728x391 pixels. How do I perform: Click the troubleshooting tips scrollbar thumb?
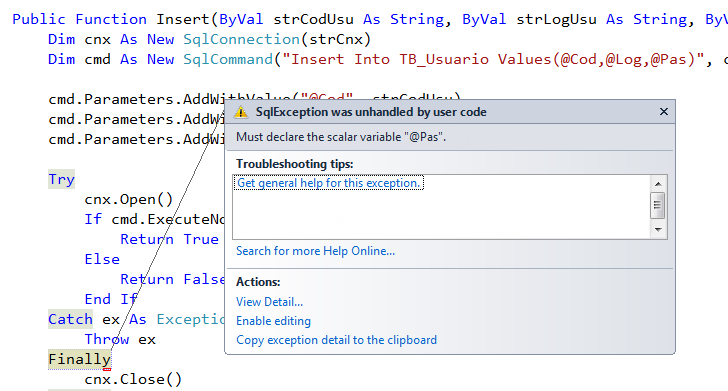(x=657, y=205)
